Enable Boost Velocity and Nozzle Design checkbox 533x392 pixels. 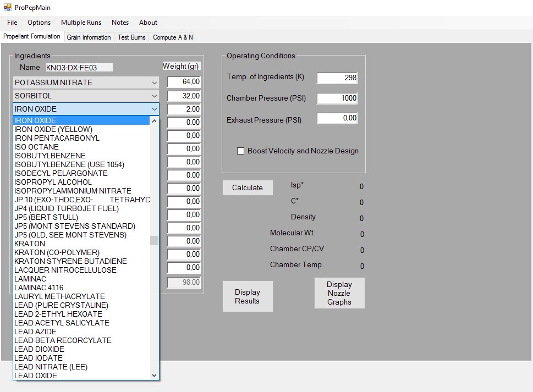[x=240, y=151]
